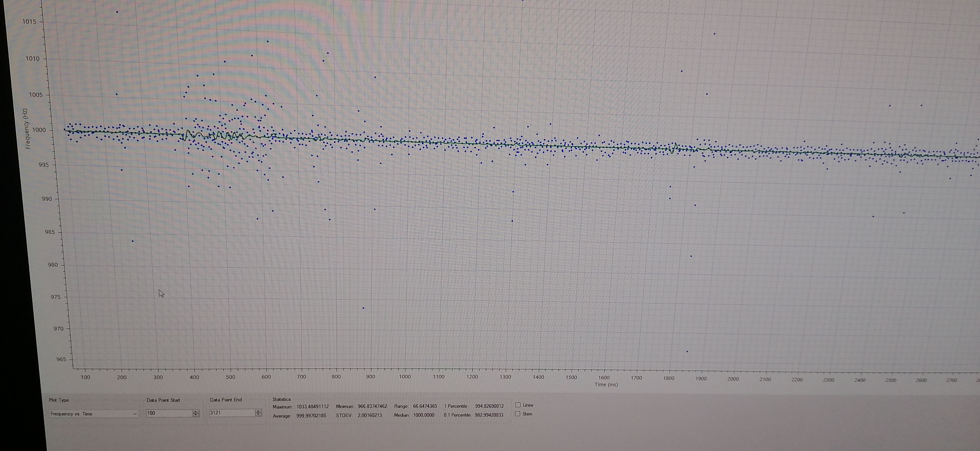Click the Data Point Start input field
Viewport: 980px width, 451px height.
point(169,413)
